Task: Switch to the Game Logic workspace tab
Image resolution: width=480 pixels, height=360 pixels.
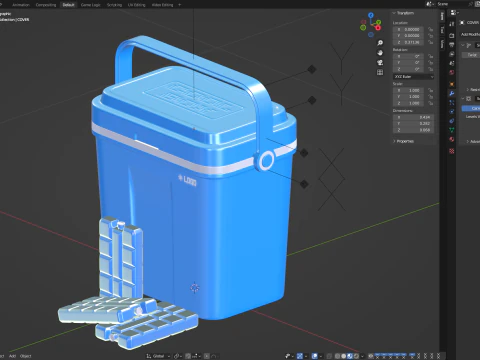Action: tap(90, 5)
